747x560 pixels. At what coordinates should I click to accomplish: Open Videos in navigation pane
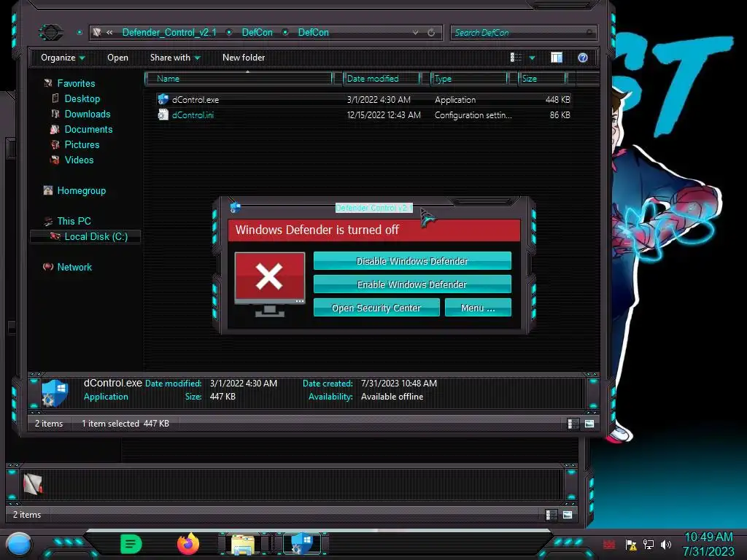pyautogui.click(x=79, y=160)
